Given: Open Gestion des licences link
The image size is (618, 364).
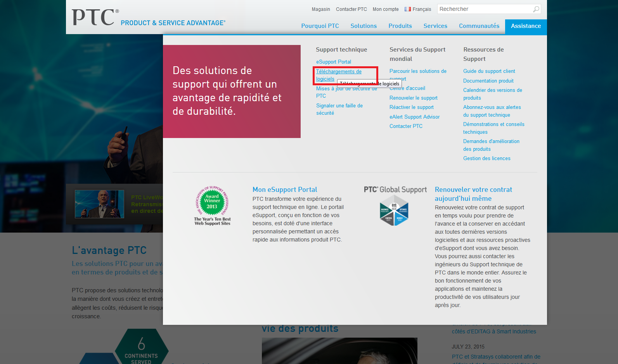Looking at the screenshot, I should point(487,159).
